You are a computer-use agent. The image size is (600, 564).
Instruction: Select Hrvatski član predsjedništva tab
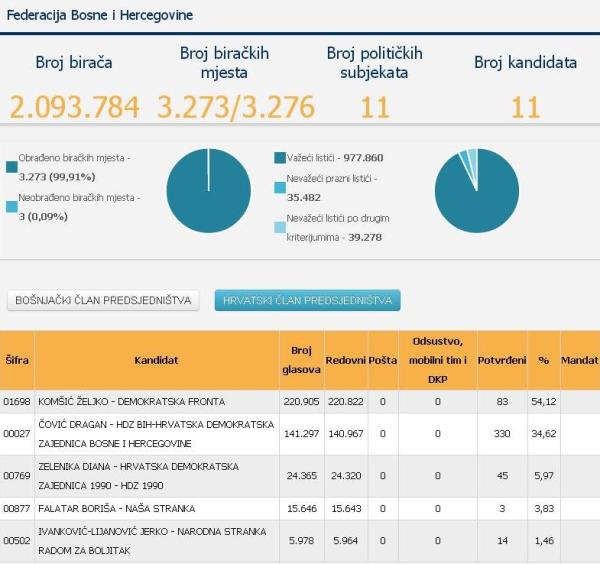click(x=307, y=300)
